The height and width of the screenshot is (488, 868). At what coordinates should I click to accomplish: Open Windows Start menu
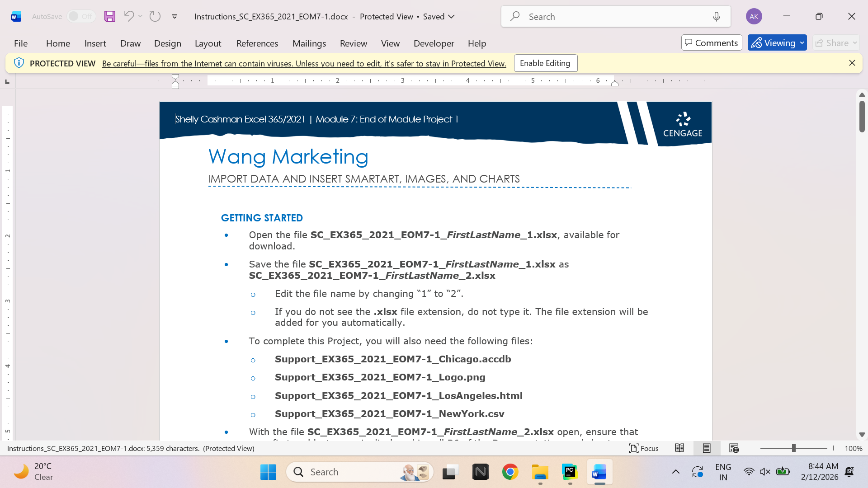[268, 472]
